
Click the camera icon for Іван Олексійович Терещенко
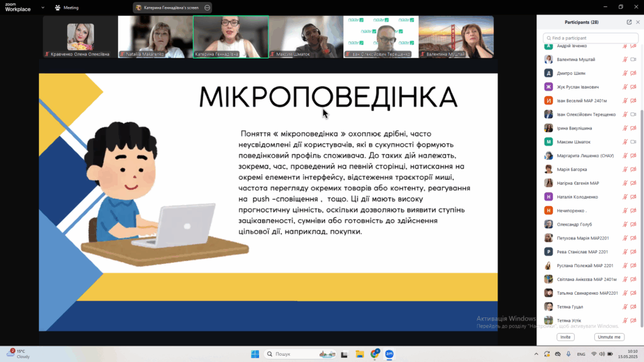(x=633, y=114)
